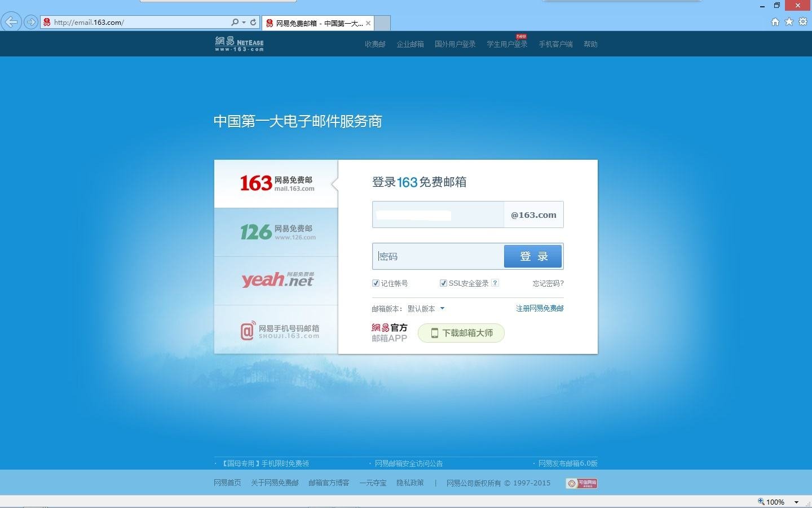Click the 忘记密码? link
Screen dimensions: 812x508
[548, 283]
